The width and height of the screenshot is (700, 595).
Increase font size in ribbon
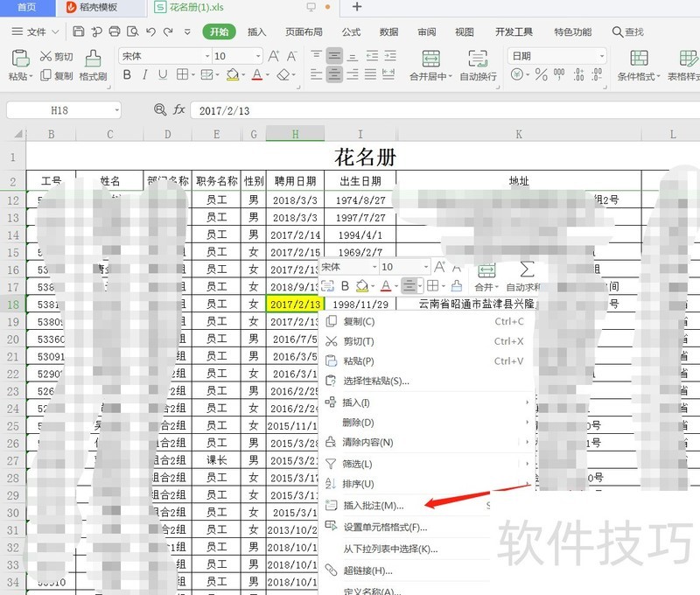coord(274,56)
